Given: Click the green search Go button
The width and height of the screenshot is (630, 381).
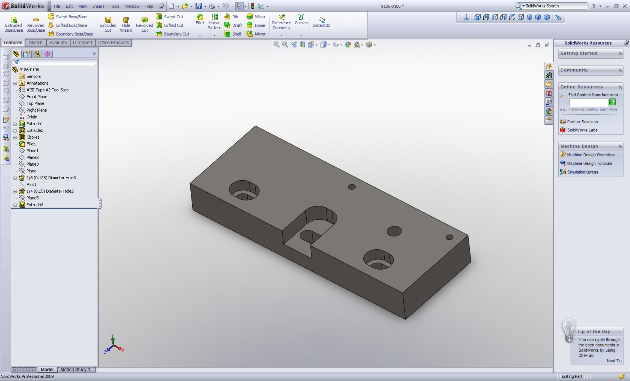Looking at the screenshot, I should pyautogui.click(x=612, y=102).
